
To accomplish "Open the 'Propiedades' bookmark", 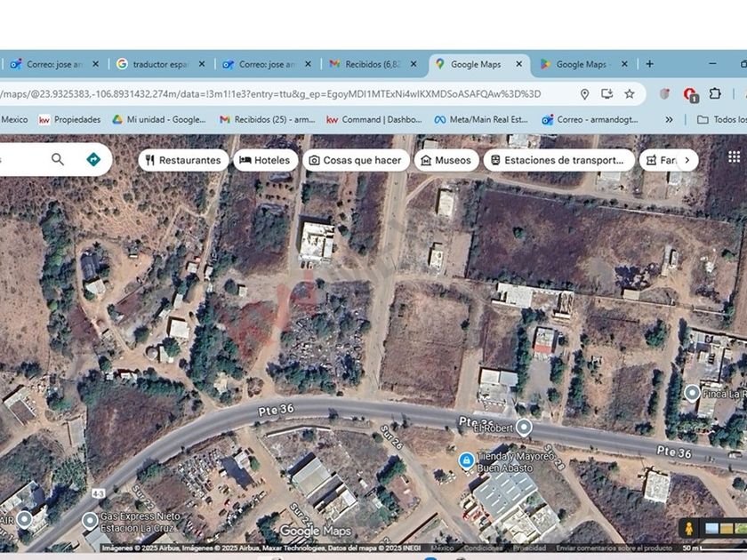I will point(70,119).
